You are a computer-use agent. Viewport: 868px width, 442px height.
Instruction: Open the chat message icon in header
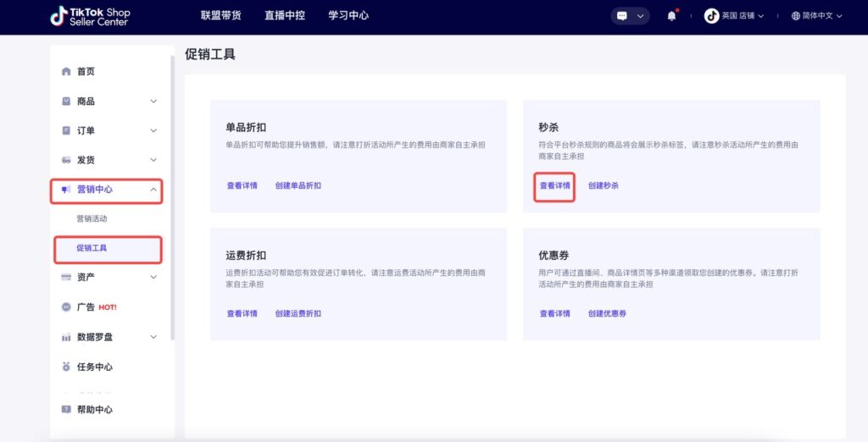pyautogui.click(x=622, y=16)
